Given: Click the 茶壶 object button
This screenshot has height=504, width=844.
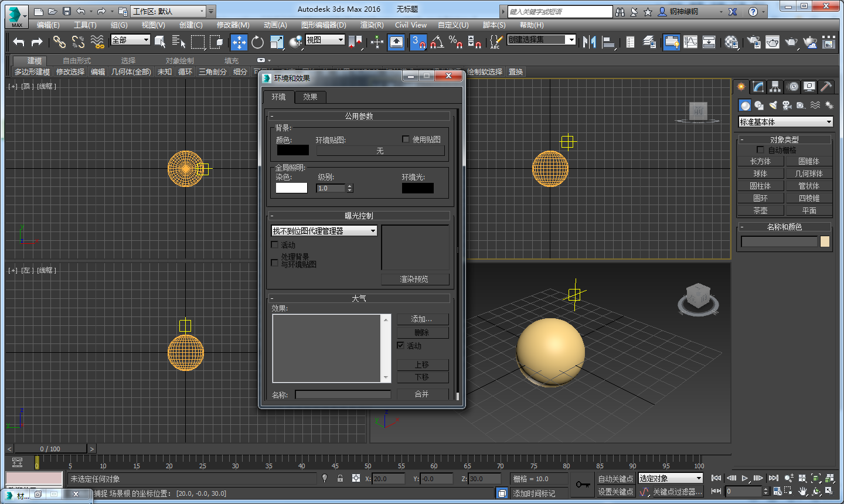Looking at the screenshot, I should coord(760,210).
